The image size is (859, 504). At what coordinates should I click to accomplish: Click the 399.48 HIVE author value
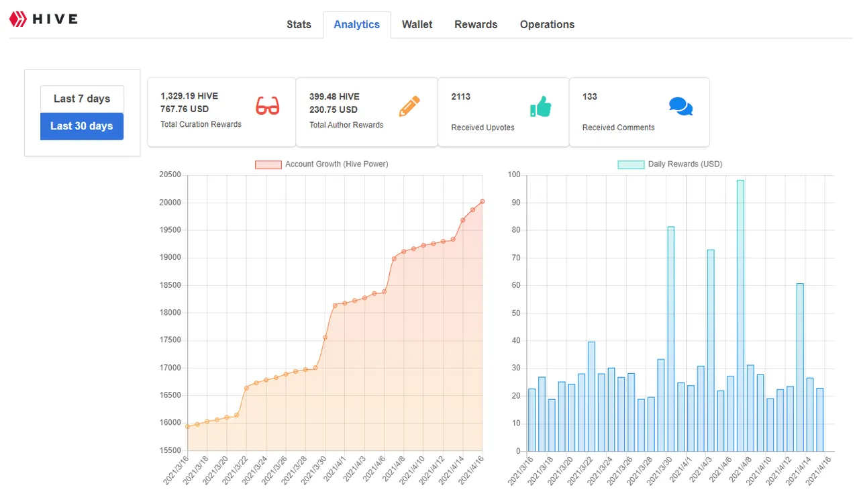(334, 97)
